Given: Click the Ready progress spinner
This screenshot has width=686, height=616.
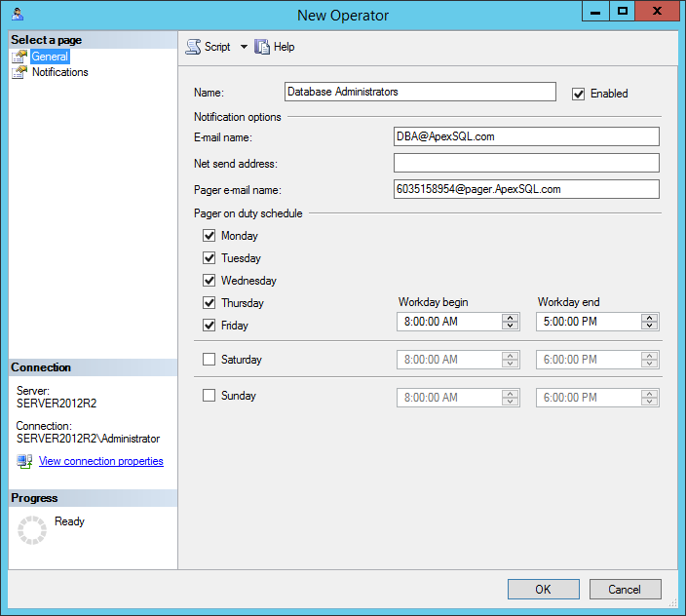Looking at the screenshot, I should (x=32, y=530).
